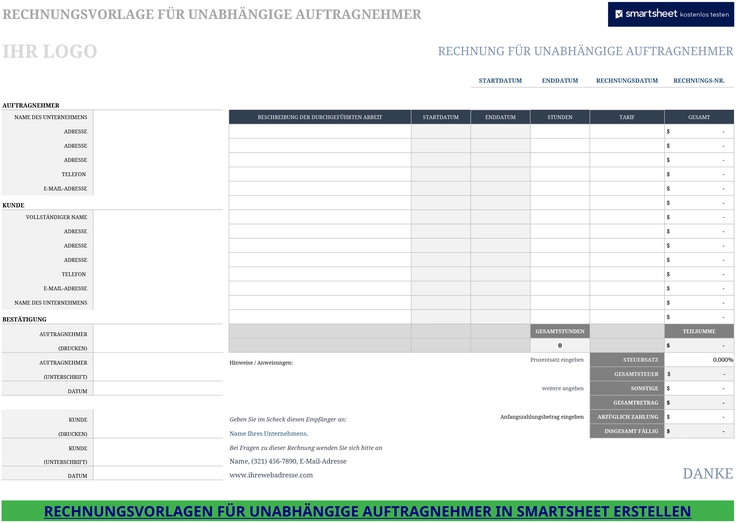This screenshot has width=736, height=523.
Task: Select the GESAMTSTEUER label cell
Action: tap(627, 374)
